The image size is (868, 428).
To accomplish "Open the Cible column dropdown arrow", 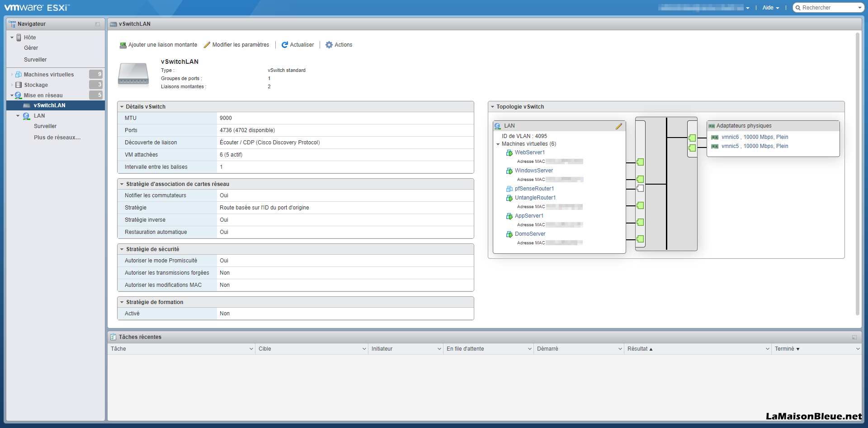I will pos(364,349).
